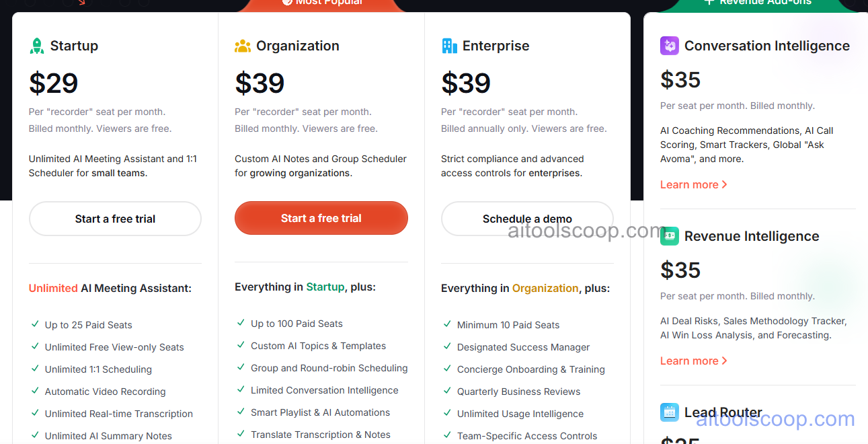Click the Revenue Intelligence chart icon
The height and width of the screenshot is (444, 868).
pyautogui.click(x=669, y=236)
